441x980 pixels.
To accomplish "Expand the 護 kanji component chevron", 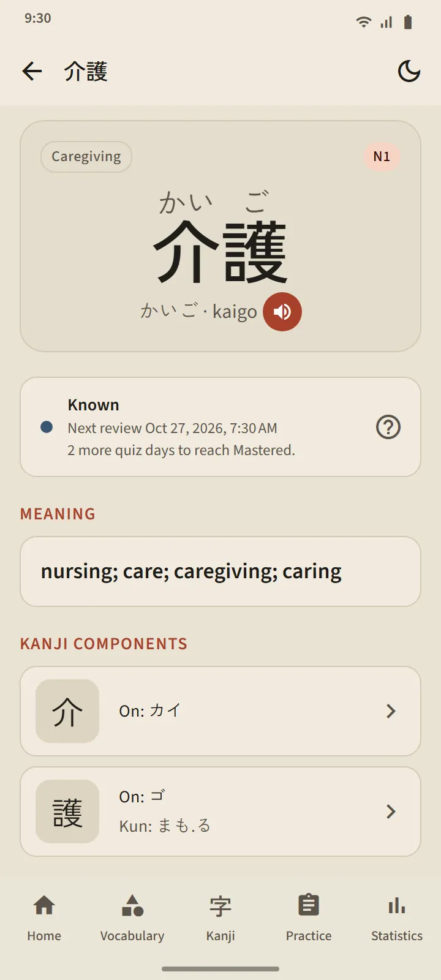I will [x=391, y=812].
